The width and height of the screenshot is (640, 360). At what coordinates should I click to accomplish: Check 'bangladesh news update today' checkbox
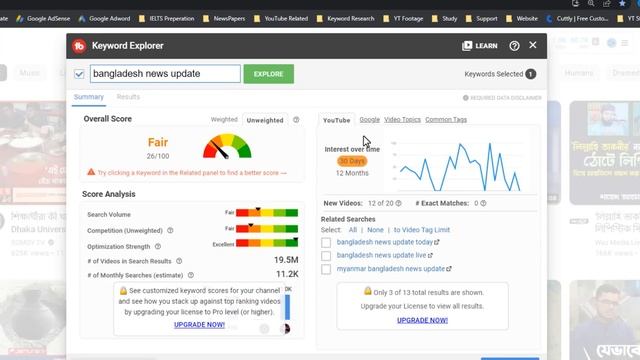click(326, 242)
